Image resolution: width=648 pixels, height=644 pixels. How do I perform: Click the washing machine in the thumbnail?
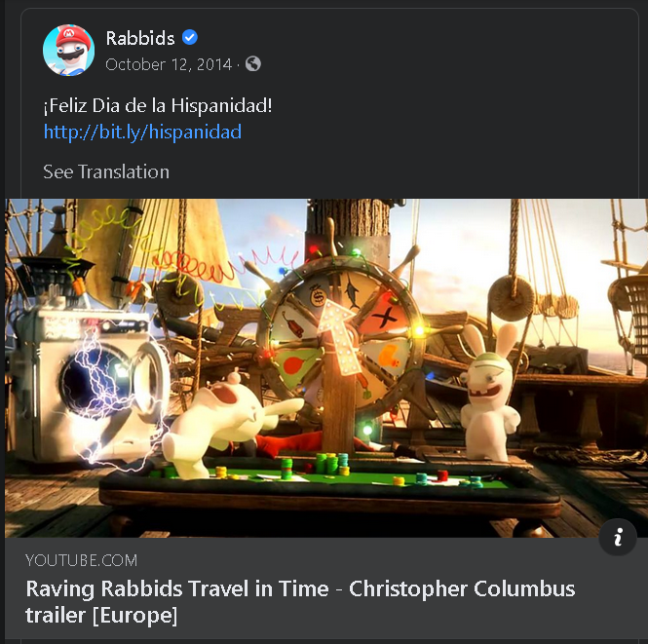[91, 384]
